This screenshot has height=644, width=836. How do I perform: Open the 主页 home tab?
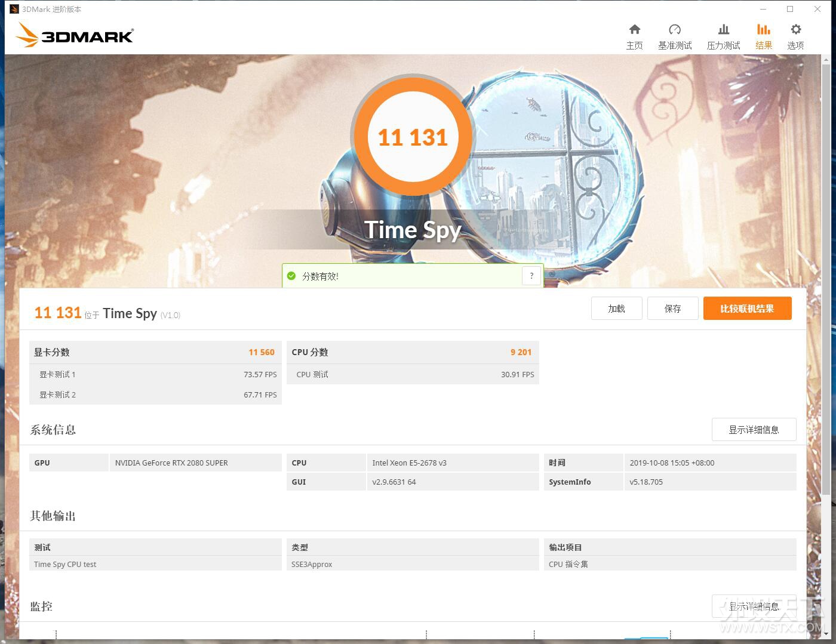pos(634,37)
